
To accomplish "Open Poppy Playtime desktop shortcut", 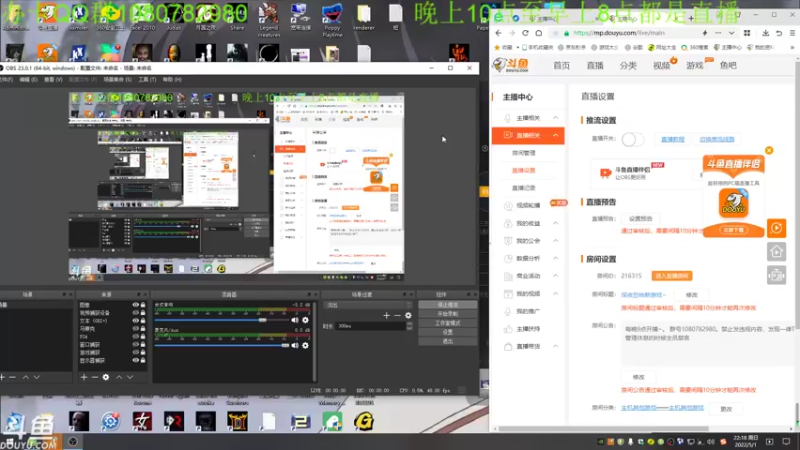I will 332,19.
